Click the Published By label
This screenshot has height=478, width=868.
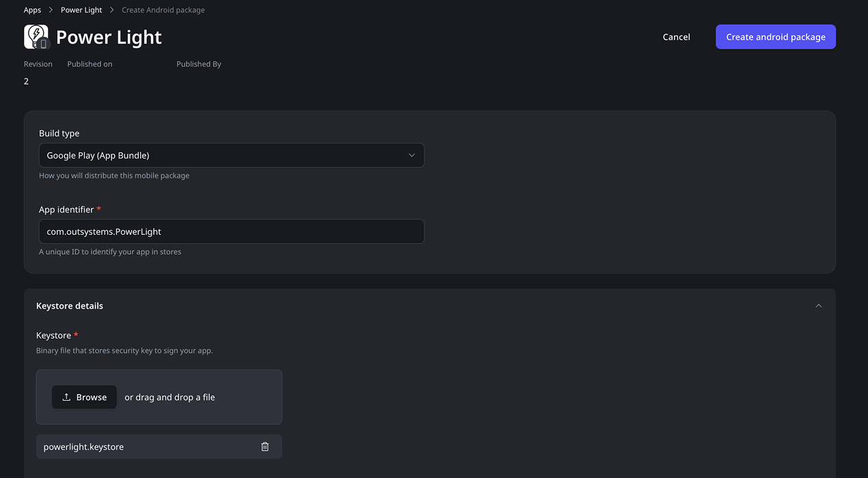point(199,64)
